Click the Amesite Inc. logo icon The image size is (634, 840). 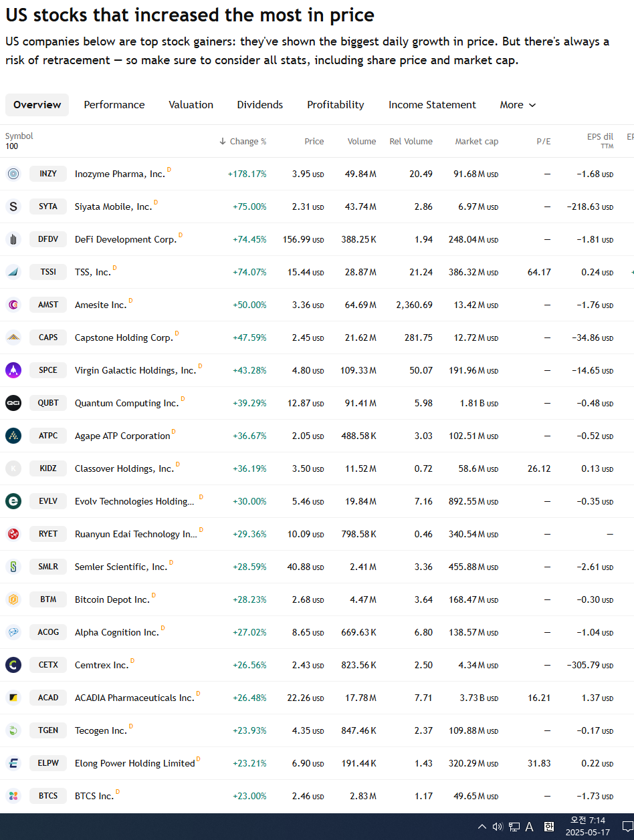coord(13,305)
